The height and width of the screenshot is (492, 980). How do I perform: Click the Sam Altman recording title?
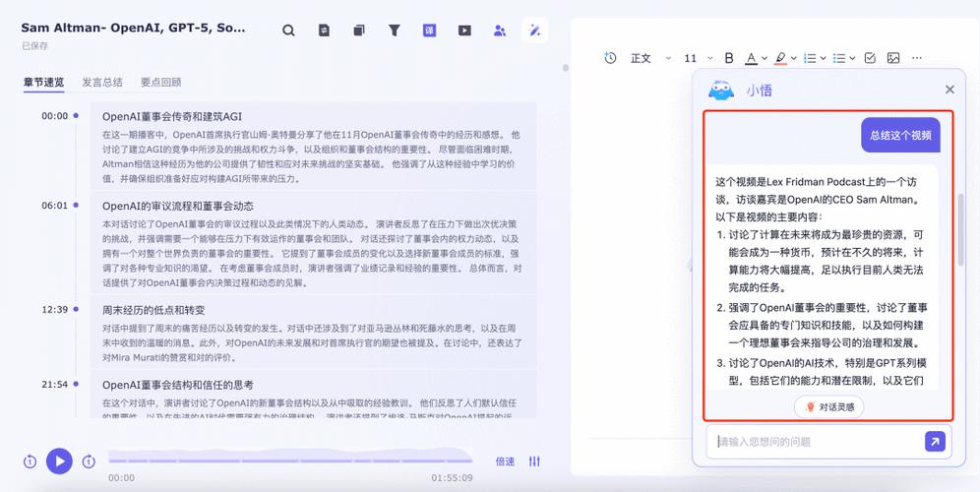point(133,28)
